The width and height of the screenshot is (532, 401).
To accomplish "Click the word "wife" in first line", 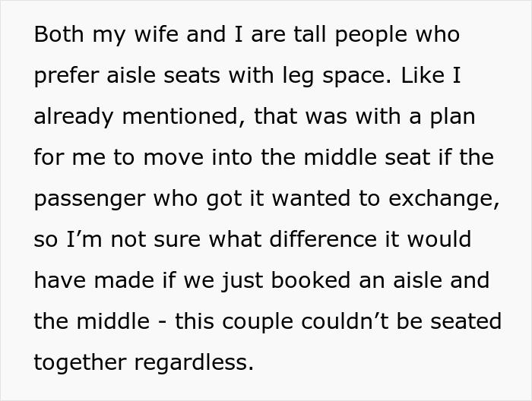I will tap(156, 34).
